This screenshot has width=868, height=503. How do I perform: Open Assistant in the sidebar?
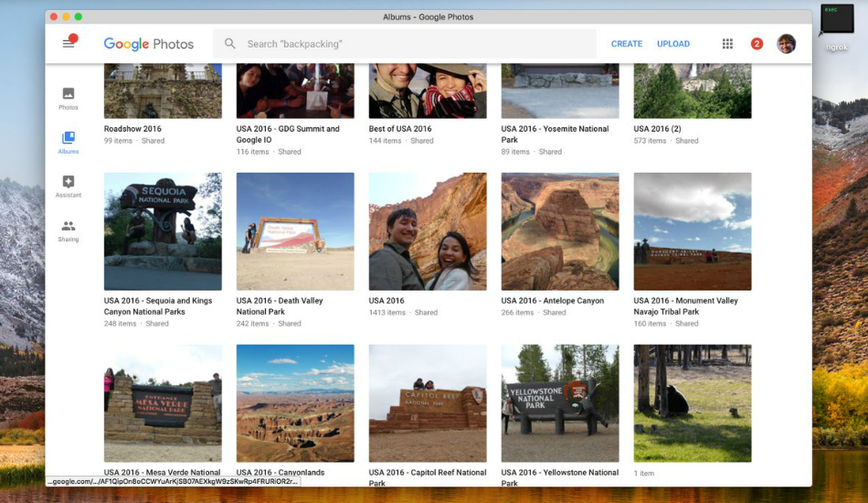point(69,187)
